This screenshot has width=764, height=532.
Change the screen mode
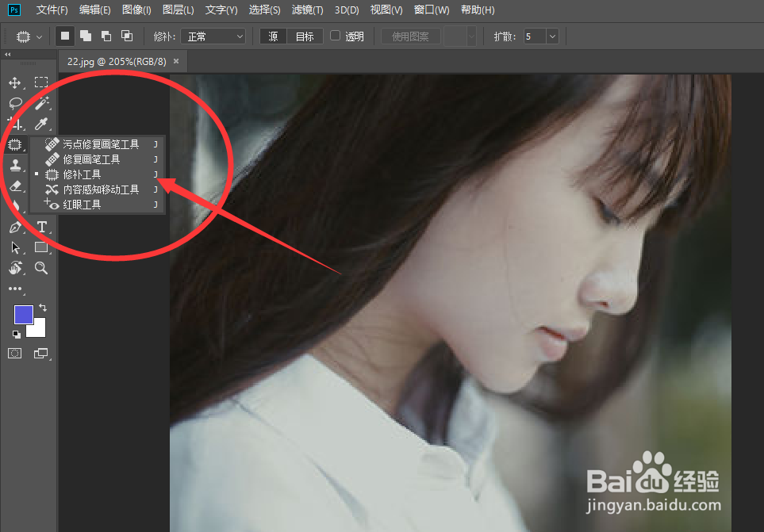coord(41,354)
